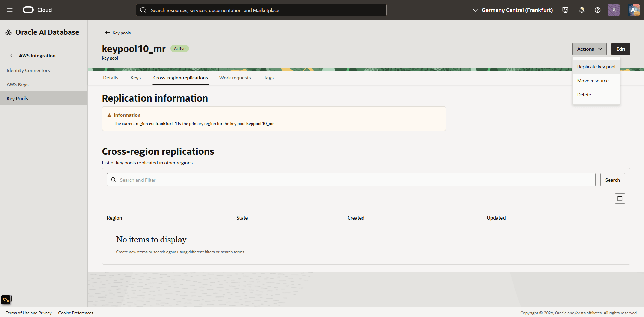Open the Cloud Shell developer tools icon
Viewport: 644px width, 317px height.
(x=565, y=10)
